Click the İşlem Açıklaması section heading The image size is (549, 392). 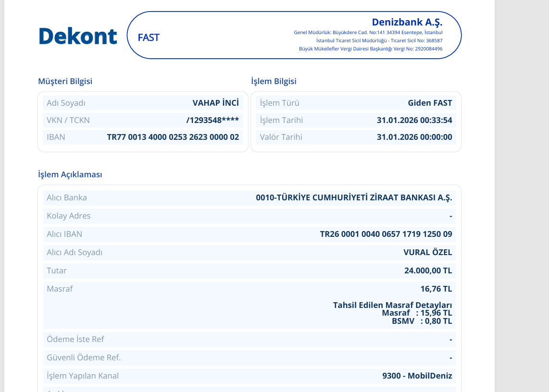[x=70, y=174]
